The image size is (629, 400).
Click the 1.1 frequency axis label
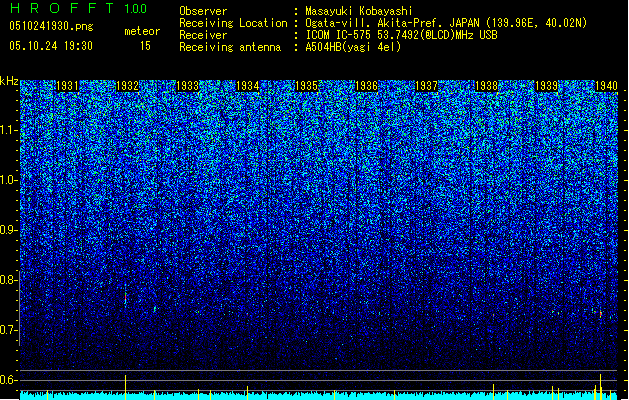[x=8, y=130]
